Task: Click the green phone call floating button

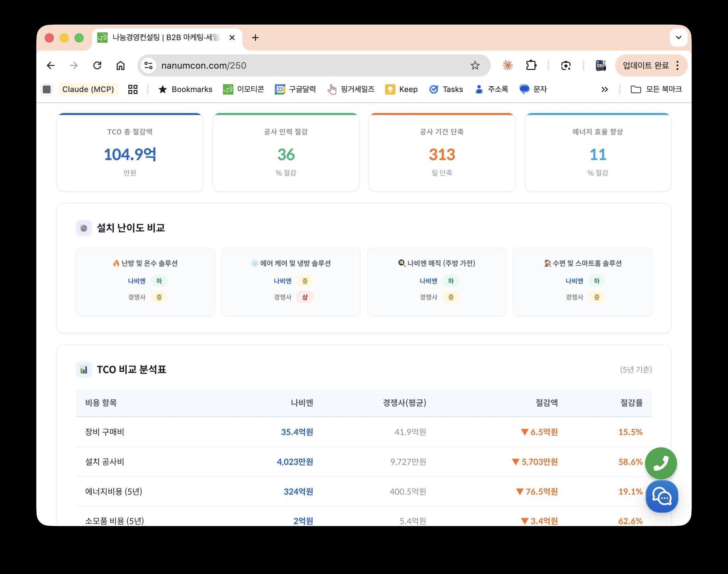Action: pyautogui.click(x=661, y=463)
